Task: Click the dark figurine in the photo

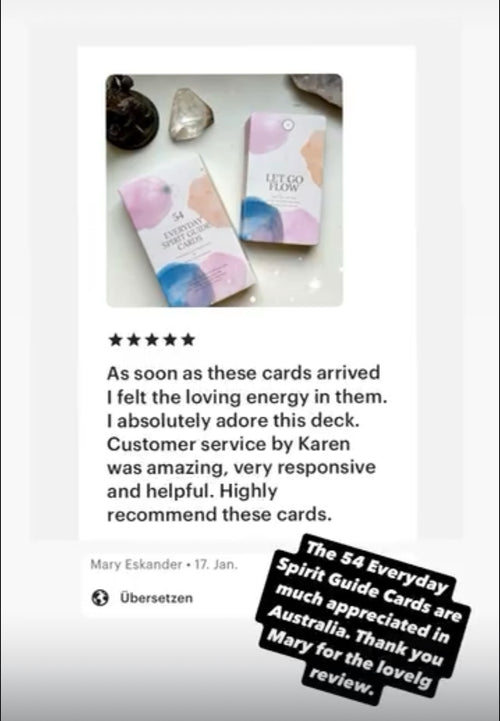Action: [131, 113]
